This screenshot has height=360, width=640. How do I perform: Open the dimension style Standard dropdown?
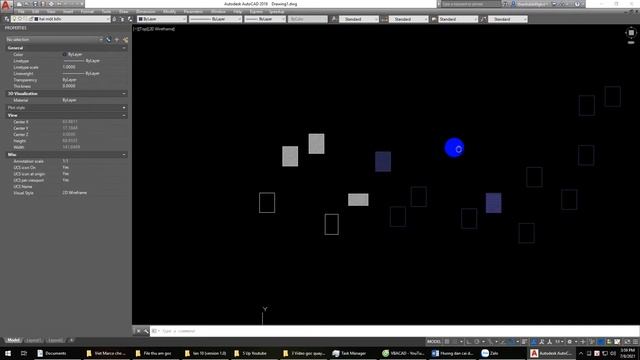(408, 19)
